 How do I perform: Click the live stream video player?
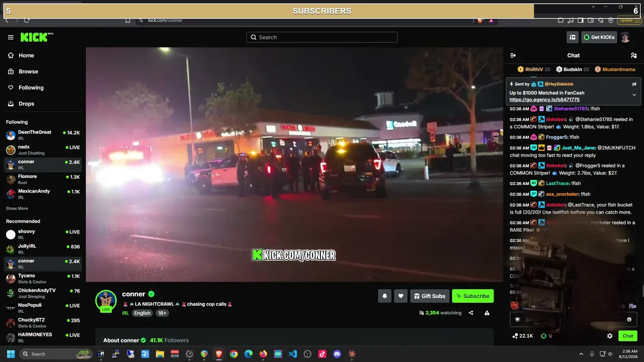[x=294, y=164]
